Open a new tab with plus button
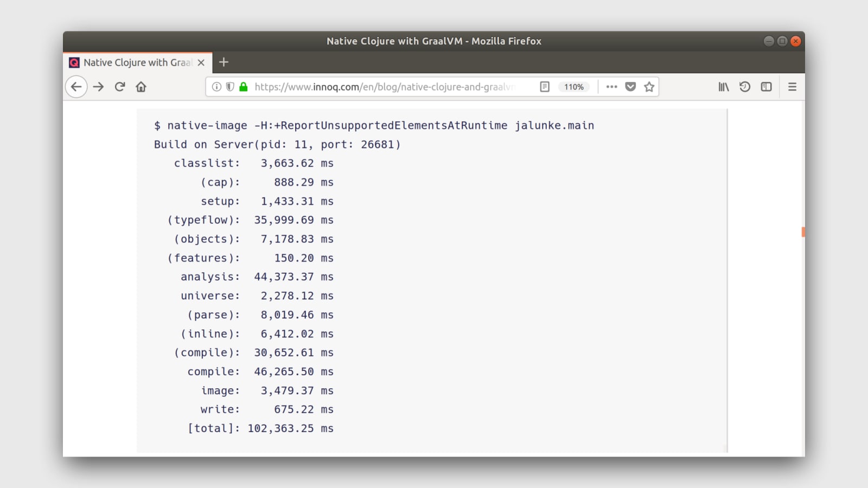The height and width of the screenshot is (488, 868). (x=224, y=62)
